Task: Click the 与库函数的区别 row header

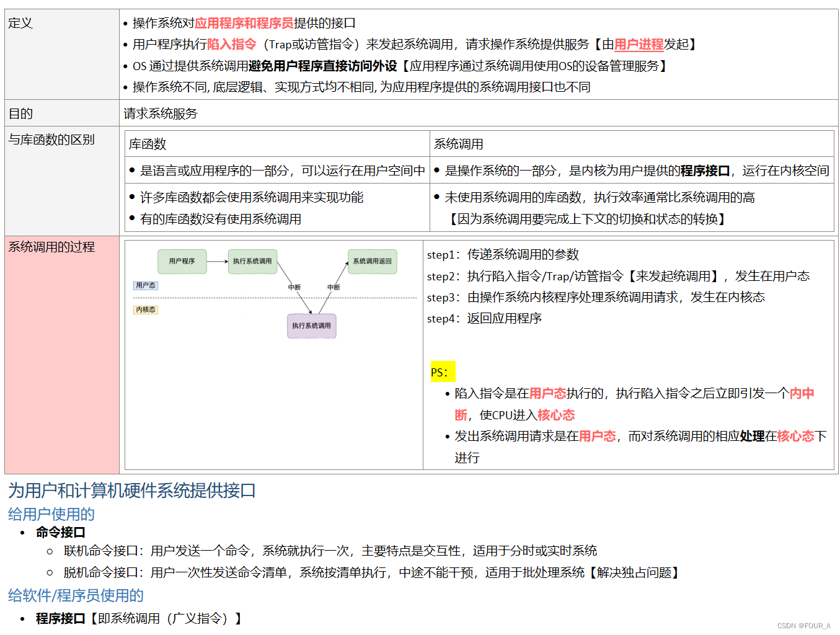Action: [62, 181]
